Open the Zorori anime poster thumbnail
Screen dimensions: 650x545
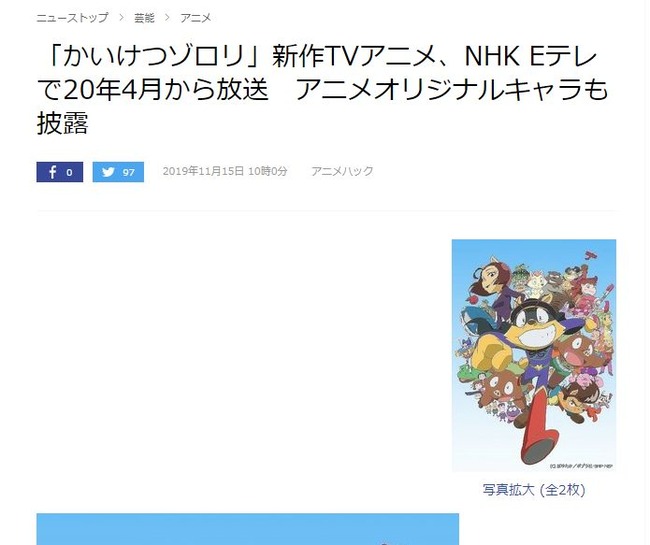[534, 355]
